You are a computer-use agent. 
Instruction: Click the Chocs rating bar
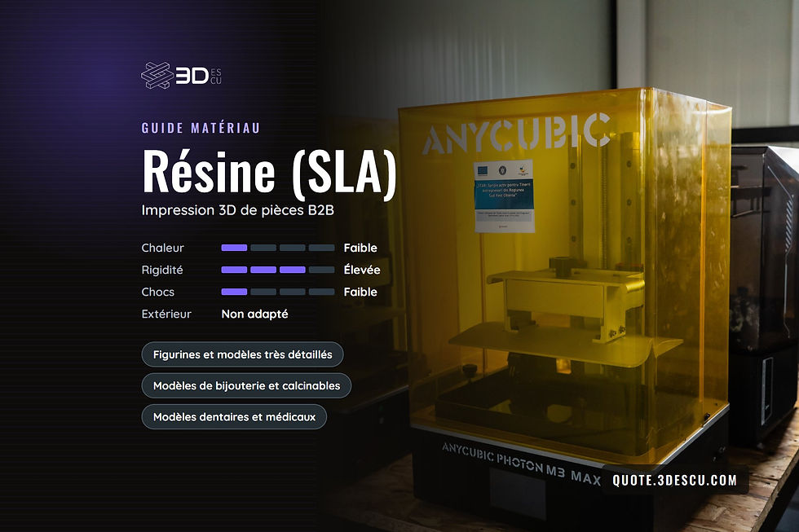pos(278,292)
